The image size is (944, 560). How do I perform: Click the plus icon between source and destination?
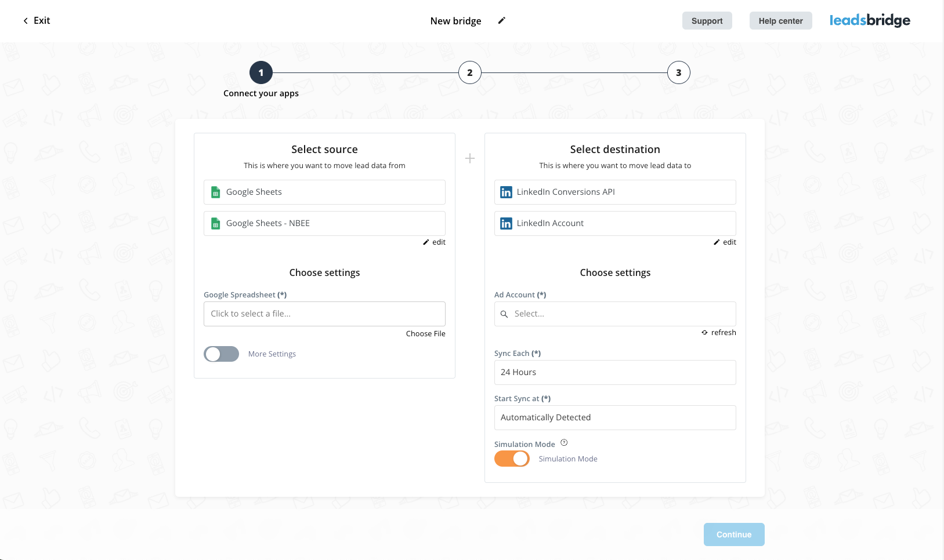(470, 158)
